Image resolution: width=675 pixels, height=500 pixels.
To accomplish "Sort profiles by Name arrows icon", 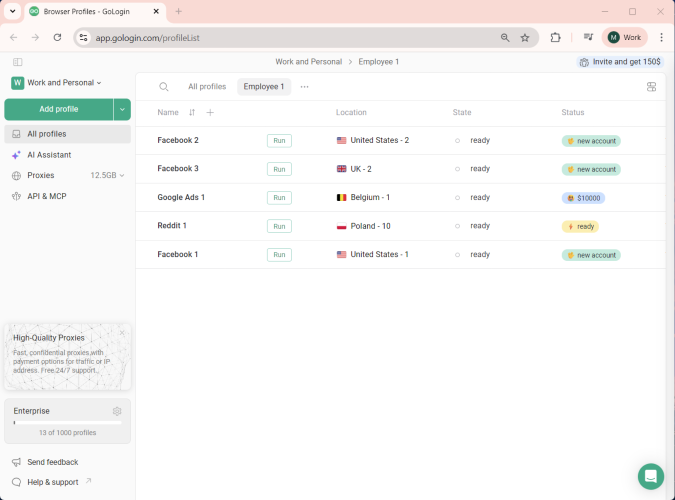I will coord(192,112).
